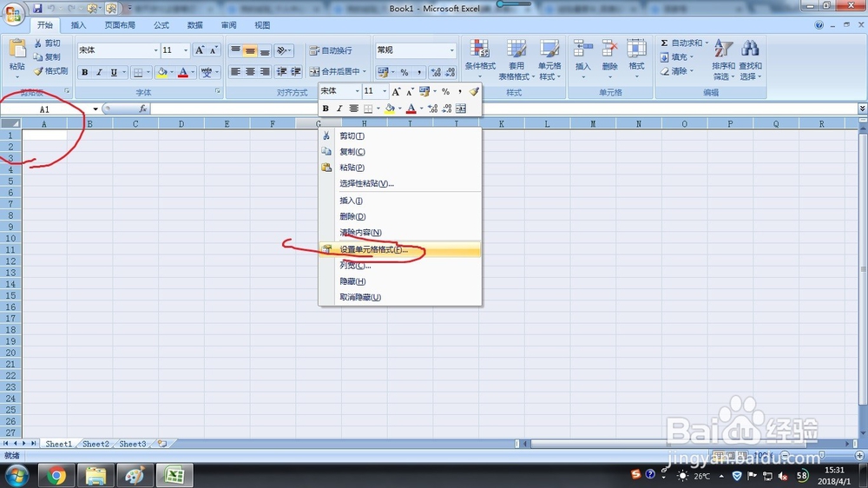The width and height of the screenshot is (868, 488).
Task: Open the ribbon font name dropdown
Action: pyautogui.click(x=155, y=50)
